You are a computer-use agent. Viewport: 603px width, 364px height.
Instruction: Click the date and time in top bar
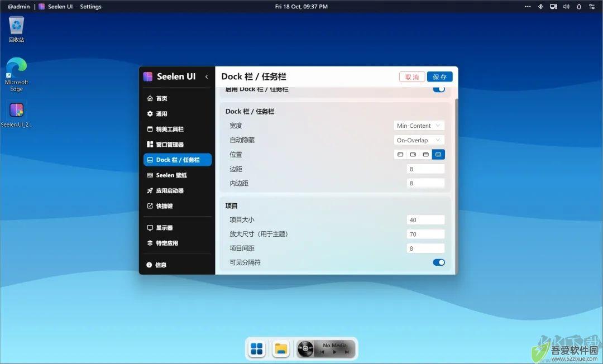pyautogui.click(x=301, y=7)
